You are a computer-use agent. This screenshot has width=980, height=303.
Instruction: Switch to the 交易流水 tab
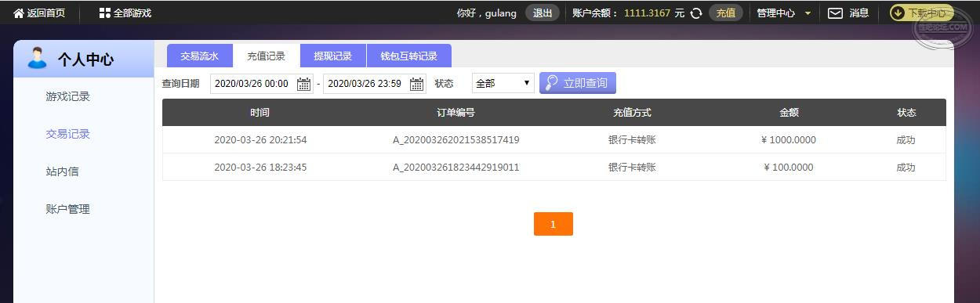pyautogui.click(x=200, y=56)
